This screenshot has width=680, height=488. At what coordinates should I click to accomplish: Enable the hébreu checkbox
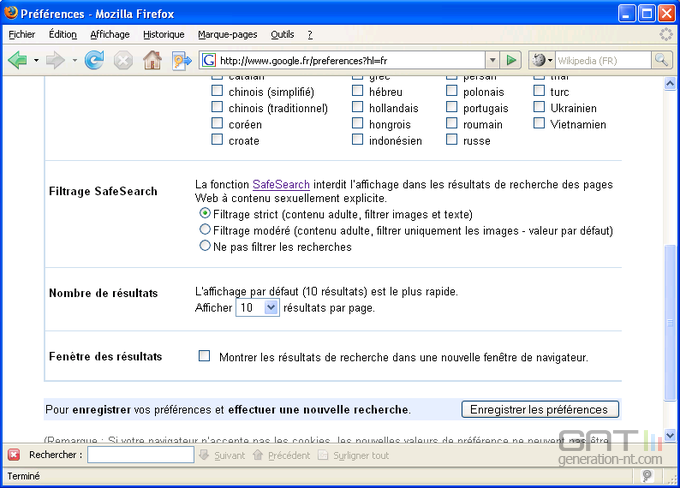[357, 91]
